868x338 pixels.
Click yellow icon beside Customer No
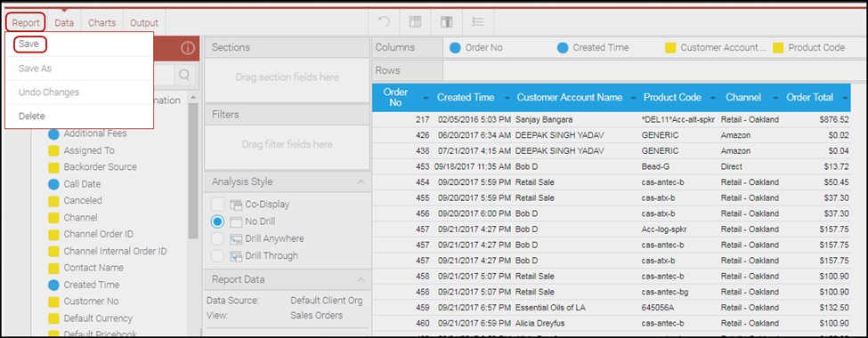tap(53, 302)
